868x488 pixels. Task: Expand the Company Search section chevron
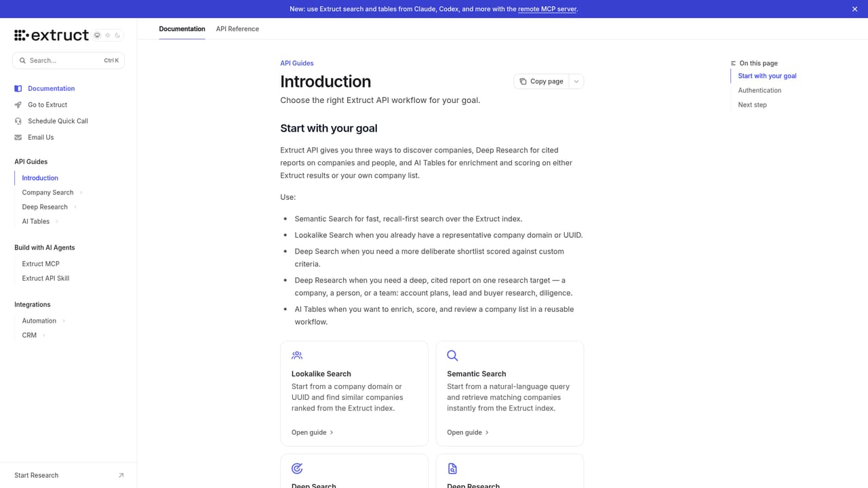81,192
